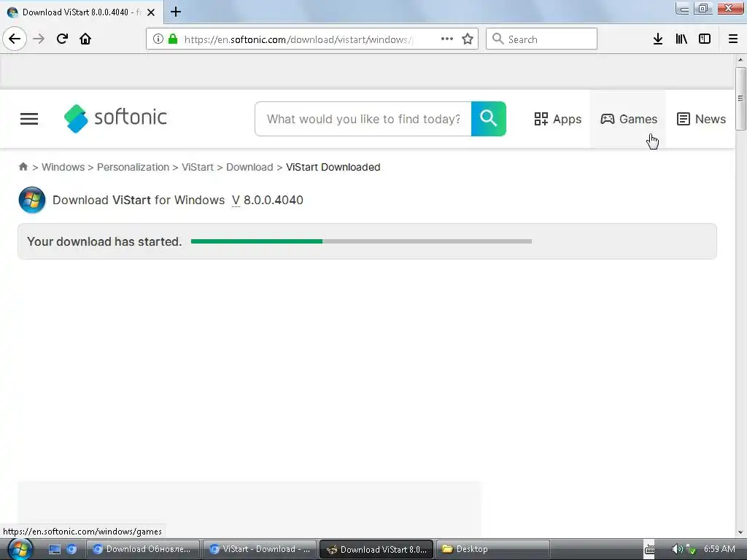This screenshot has height=560, width=747.
Task: Open the Firefox downloads arrow icon
Action: coord(658,39)
